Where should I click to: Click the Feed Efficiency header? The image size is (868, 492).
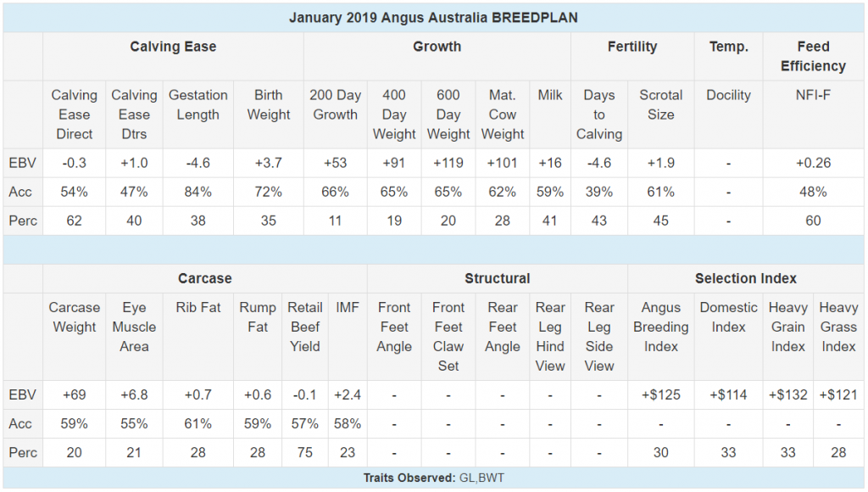tap(813, 57)
